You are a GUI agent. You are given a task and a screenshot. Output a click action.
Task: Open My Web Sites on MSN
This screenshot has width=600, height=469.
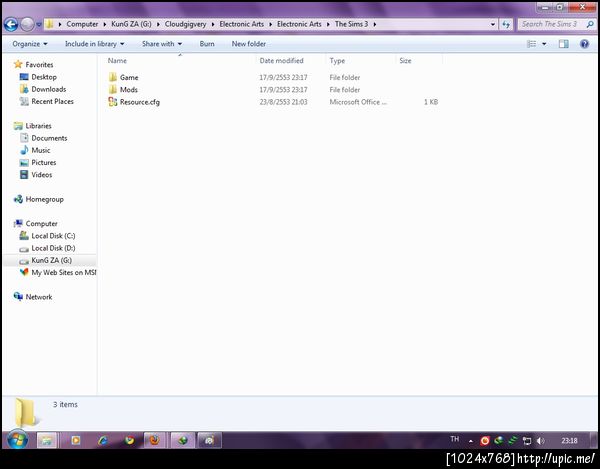pyautogui.click(x=64, y=273)
